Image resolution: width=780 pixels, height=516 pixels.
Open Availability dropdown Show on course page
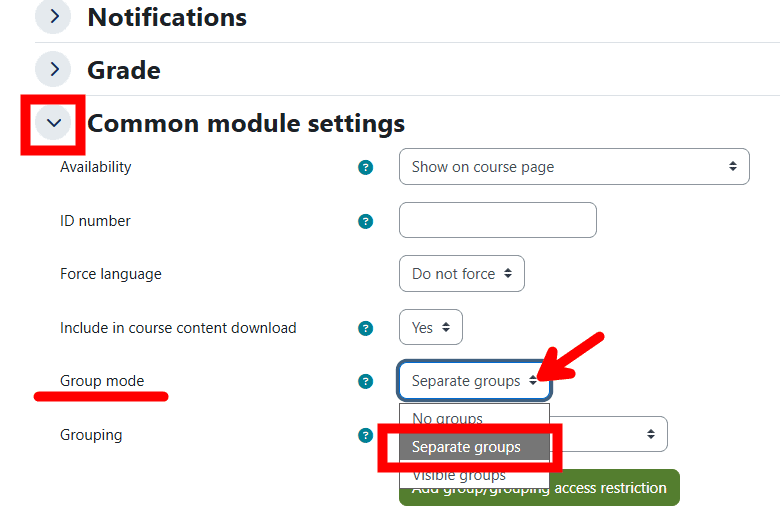tap(574, 167)
